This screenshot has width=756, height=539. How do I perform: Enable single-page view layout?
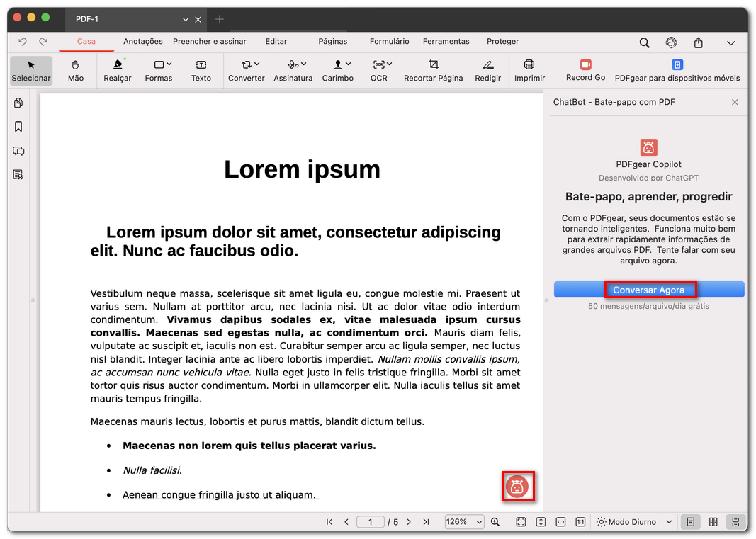point(690,522)
